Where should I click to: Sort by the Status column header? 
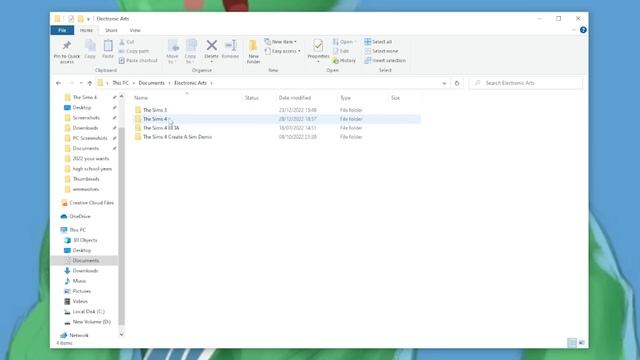click(252, 98)
